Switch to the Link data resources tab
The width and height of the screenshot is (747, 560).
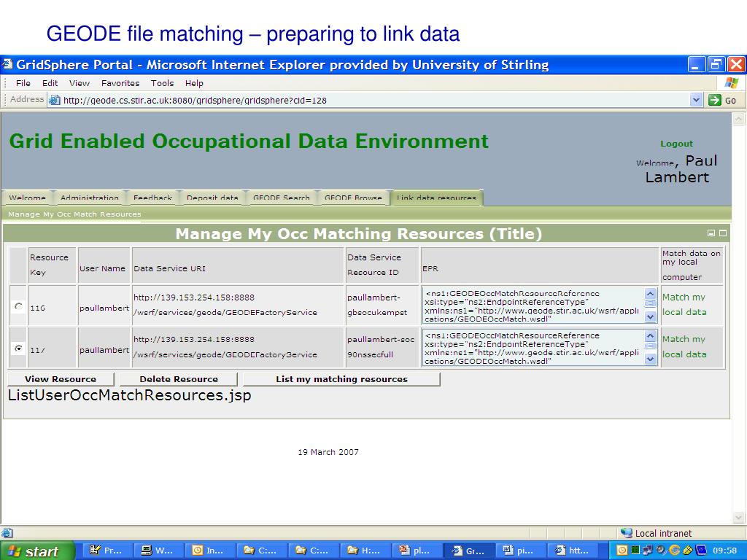(x=436, y=198)
